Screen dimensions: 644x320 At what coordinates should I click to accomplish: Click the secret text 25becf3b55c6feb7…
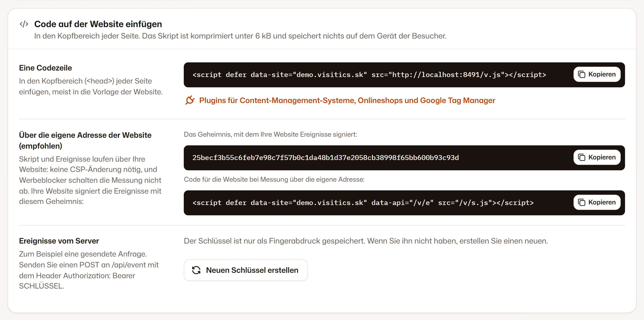pyautogui.click(x=326, y=158)
